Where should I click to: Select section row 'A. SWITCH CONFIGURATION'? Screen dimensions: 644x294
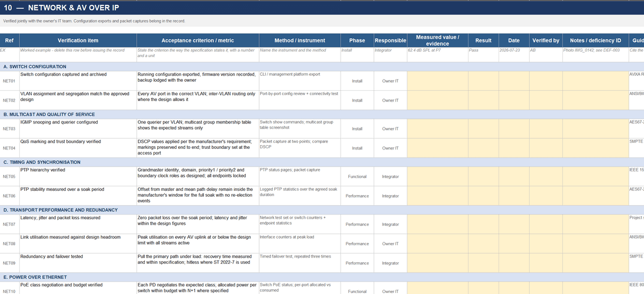pyautogui.click(x=322, y=67)
